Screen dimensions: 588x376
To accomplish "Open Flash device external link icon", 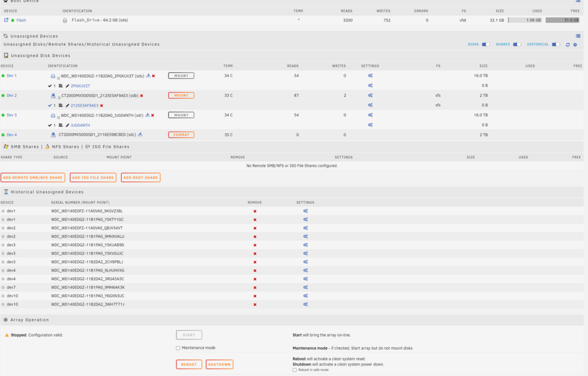I will point(6,20).
